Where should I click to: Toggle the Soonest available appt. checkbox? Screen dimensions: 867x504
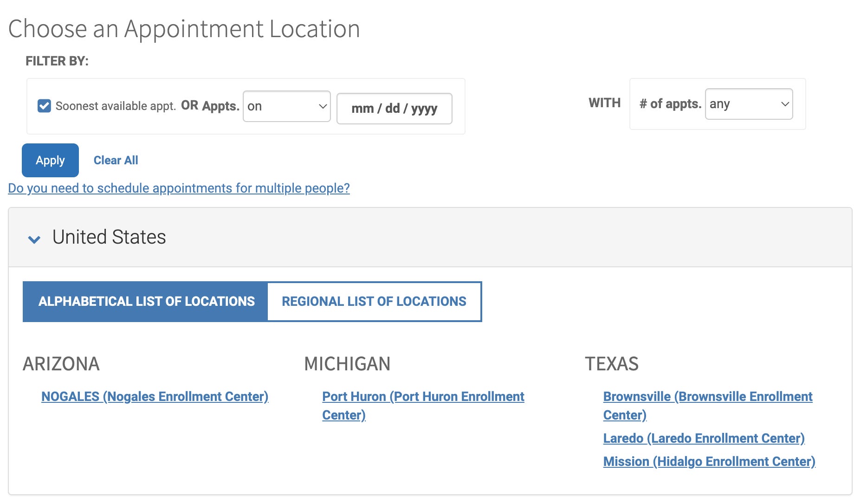44,106
